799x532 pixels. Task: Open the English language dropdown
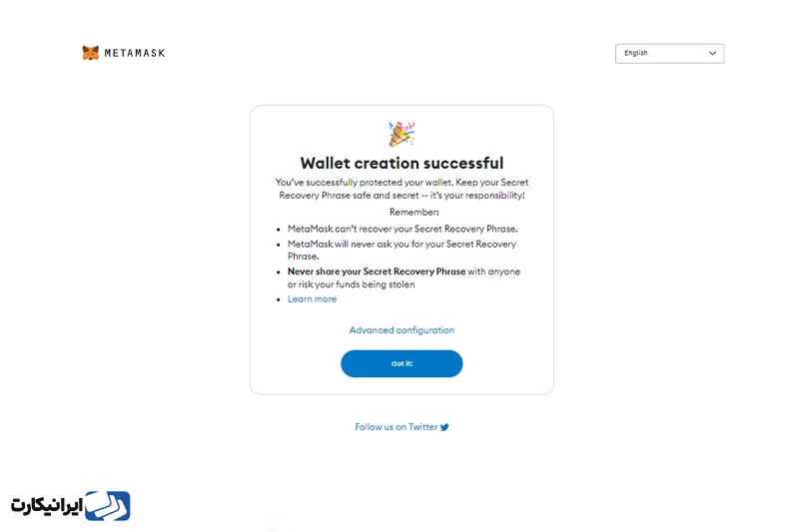(x=669, y=54)
